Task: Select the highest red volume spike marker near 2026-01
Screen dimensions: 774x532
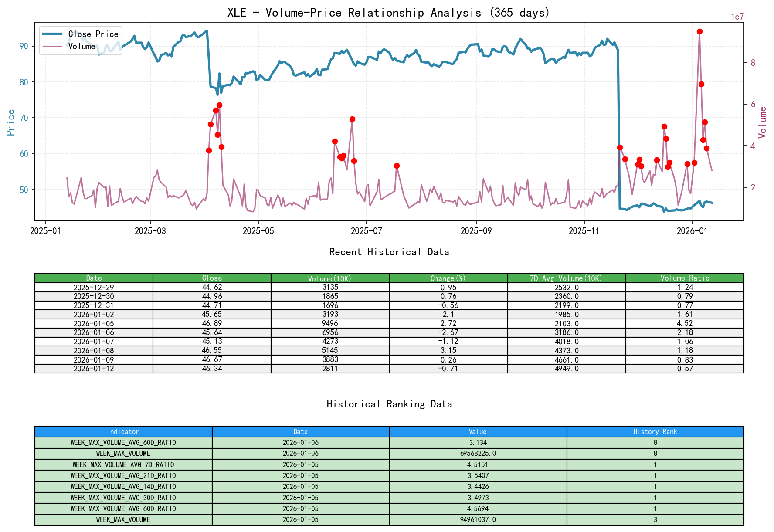Action: pos(699,31)
